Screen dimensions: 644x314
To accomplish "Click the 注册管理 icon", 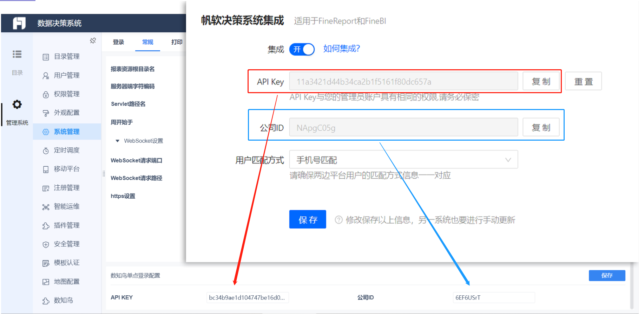I will click(46, 188).
